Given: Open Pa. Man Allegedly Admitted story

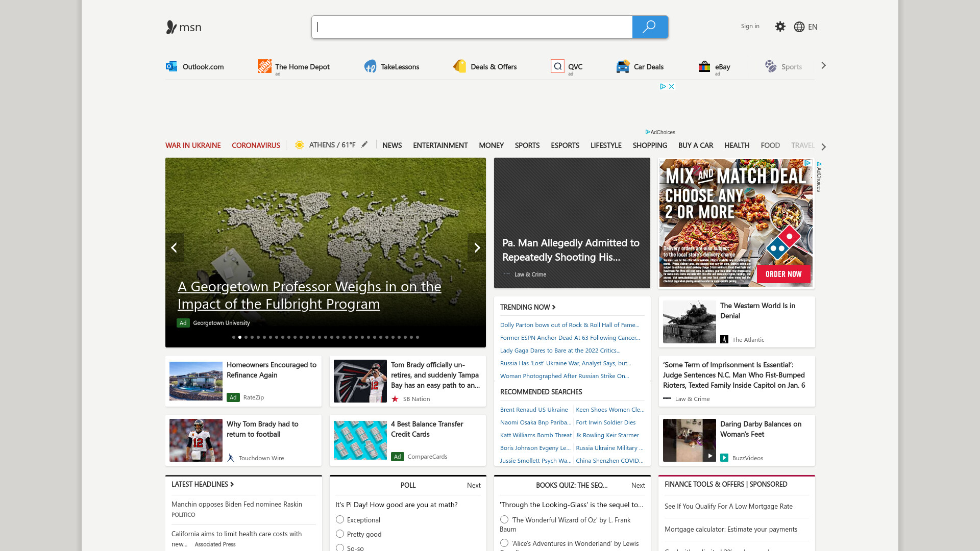Looking at the screenshot, I should [571, 250].
